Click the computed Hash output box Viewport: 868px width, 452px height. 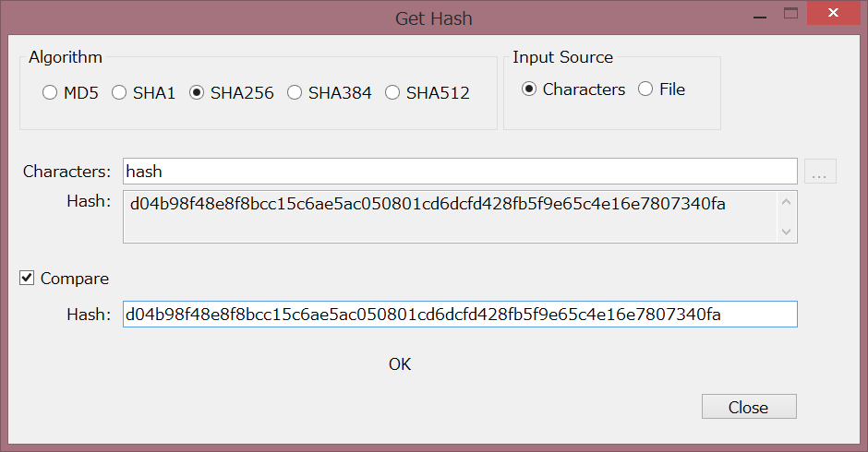pyautogui.click(x=450, y=217)
